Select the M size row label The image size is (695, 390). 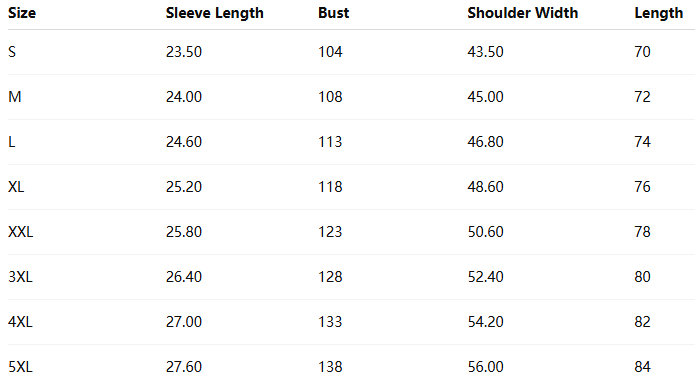pos(15,97)
